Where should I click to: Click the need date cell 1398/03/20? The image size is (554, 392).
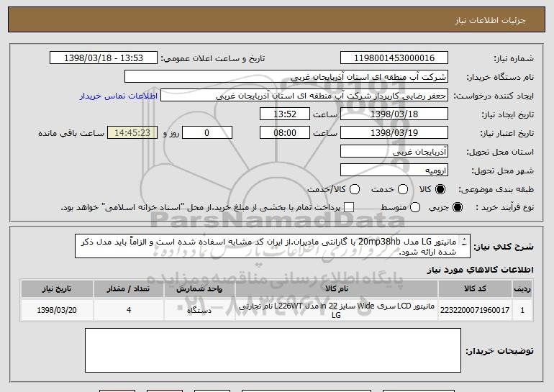(57, 310)
